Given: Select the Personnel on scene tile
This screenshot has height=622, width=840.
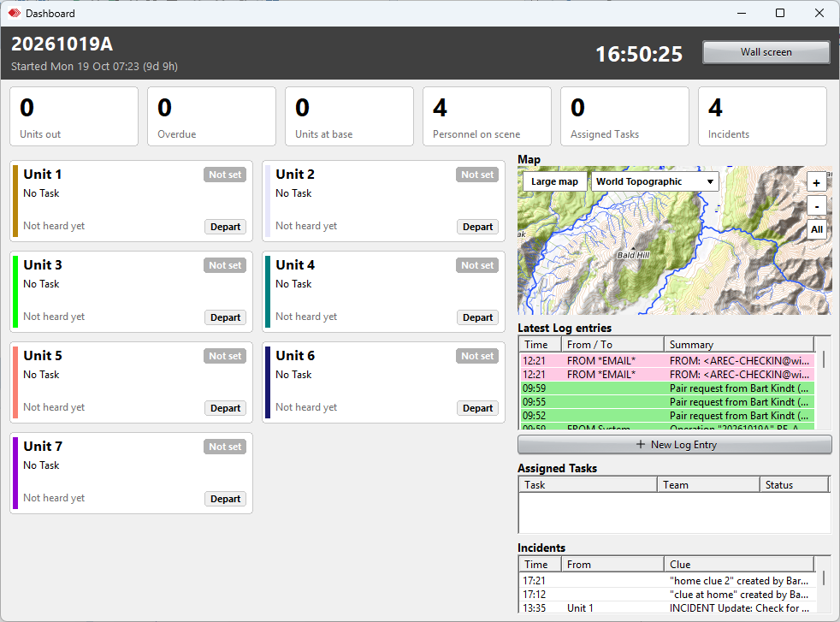Looking at the screenshot, I should click(x=487, y=116).
